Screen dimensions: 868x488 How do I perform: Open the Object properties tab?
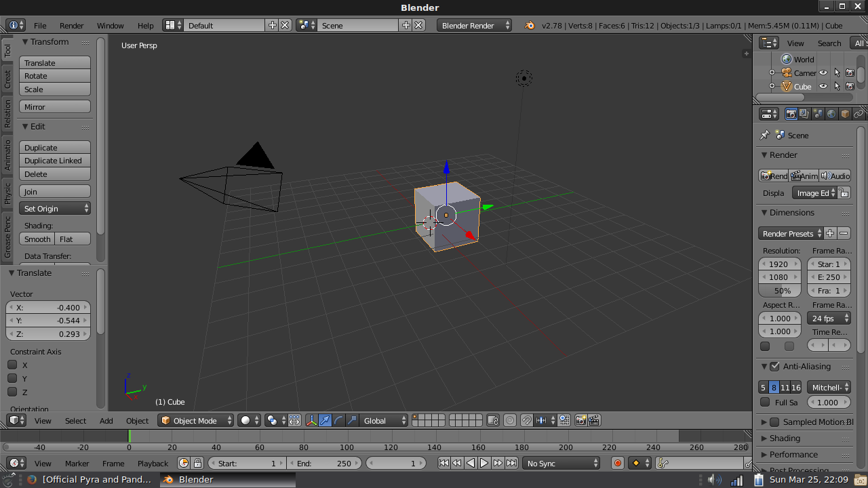click(x=845, y=114)
